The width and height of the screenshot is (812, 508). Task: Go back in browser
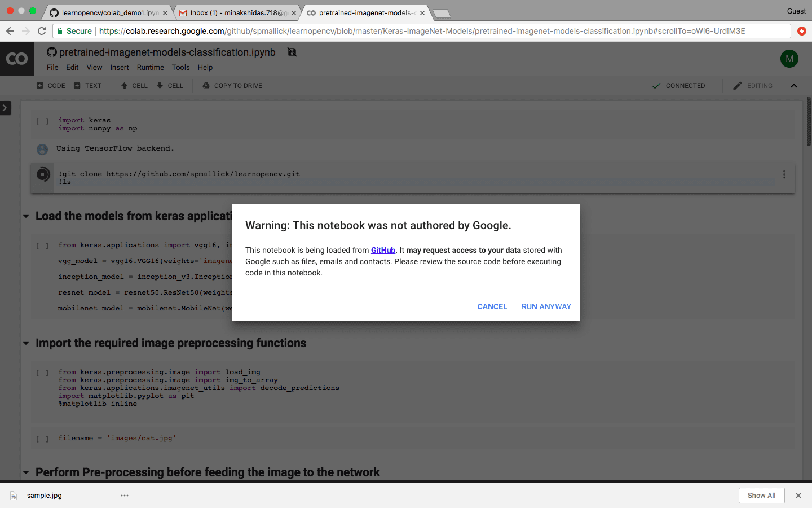tap(10, 31)
